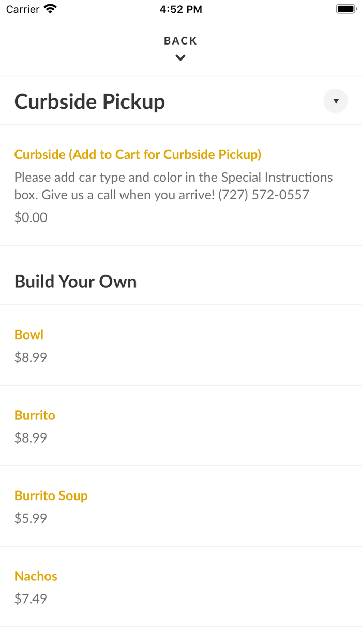Select Burrito Soup from the menu

click(x=51, y=496)
